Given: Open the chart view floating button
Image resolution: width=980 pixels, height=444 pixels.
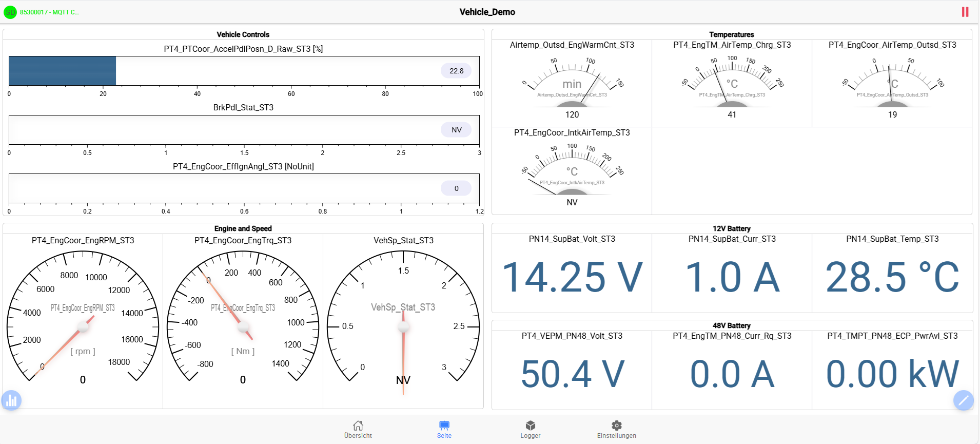Looking at the screenshot, I should click(x=11, y=400).
